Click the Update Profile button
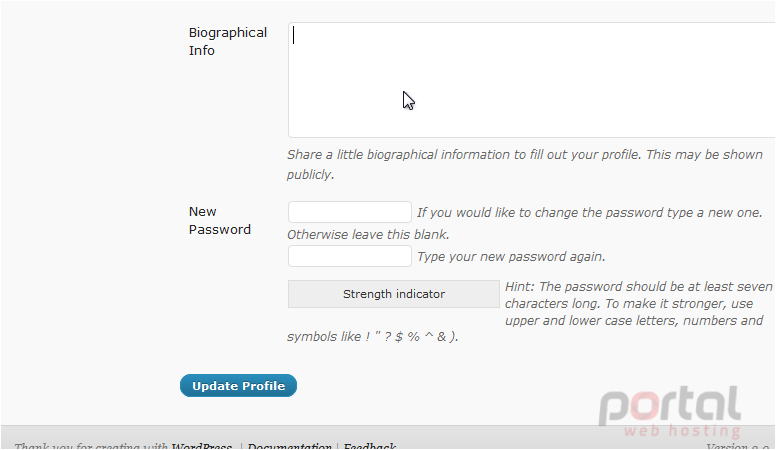776x450 pixels. [x=238, y=386]
